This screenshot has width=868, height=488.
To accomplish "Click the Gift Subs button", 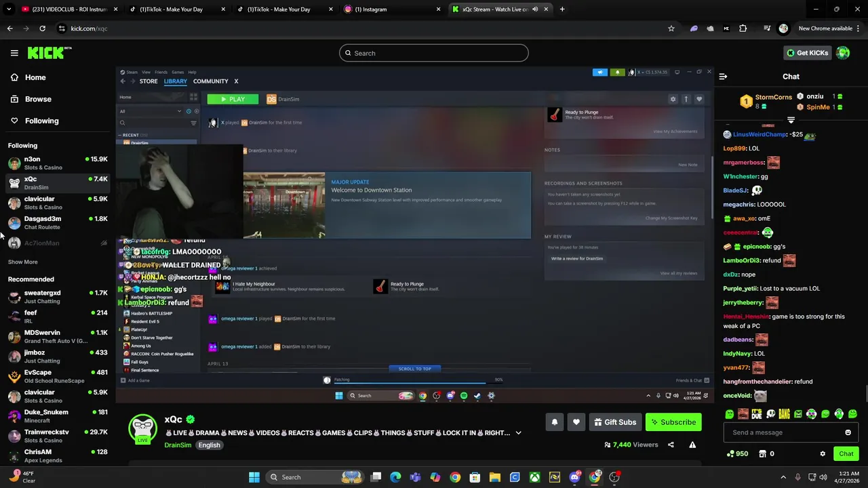I will [x=615, y=422].
